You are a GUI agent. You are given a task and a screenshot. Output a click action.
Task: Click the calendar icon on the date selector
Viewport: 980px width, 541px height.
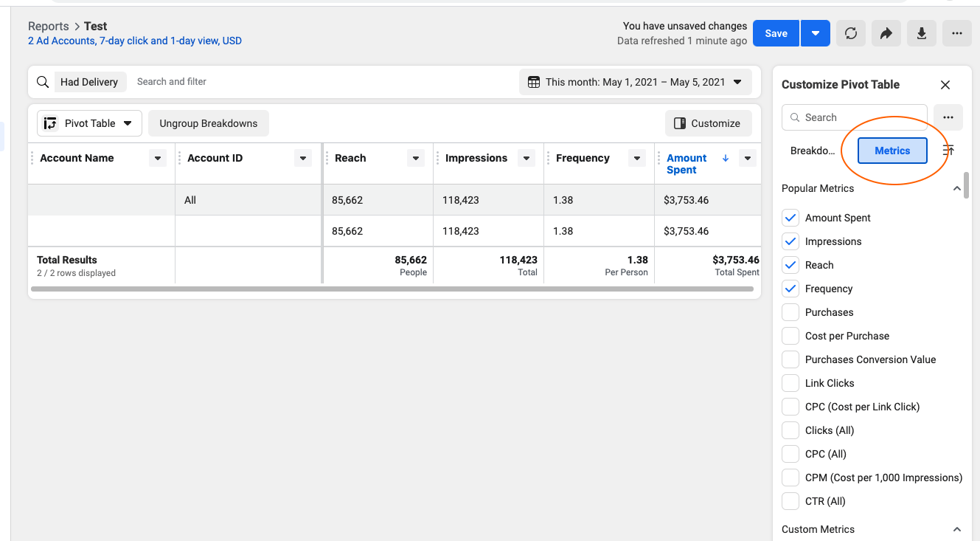pyautogui.click(x=533, y=82)
